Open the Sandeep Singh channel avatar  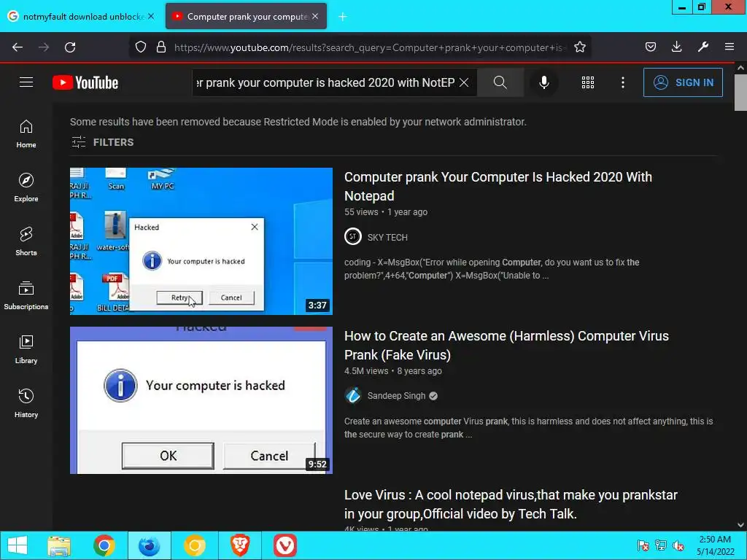tap(353, 396)
